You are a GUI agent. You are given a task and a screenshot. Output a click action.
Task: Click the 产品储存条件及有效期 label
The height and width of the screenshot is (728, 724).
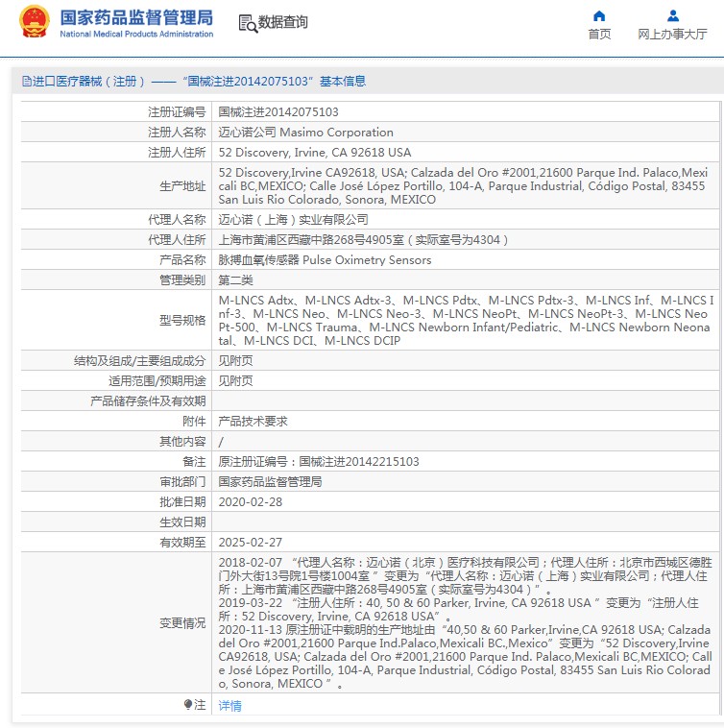148,401
